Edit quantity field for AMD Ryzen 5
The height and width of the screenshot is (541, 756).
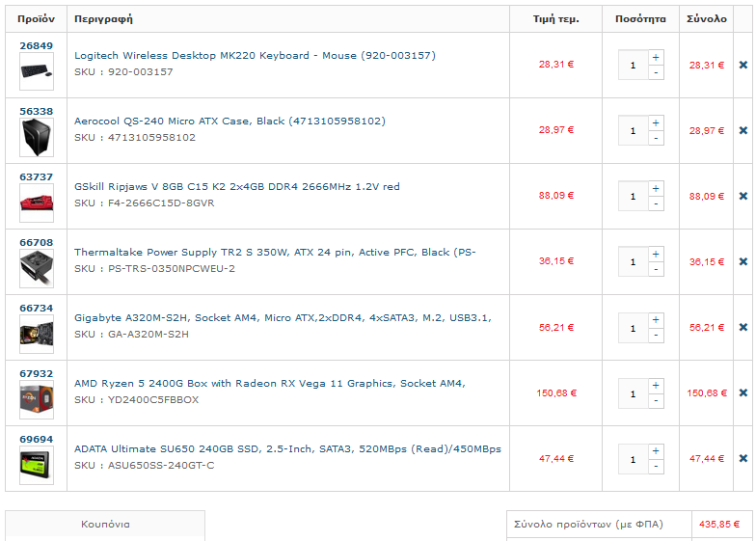(633, 393)
